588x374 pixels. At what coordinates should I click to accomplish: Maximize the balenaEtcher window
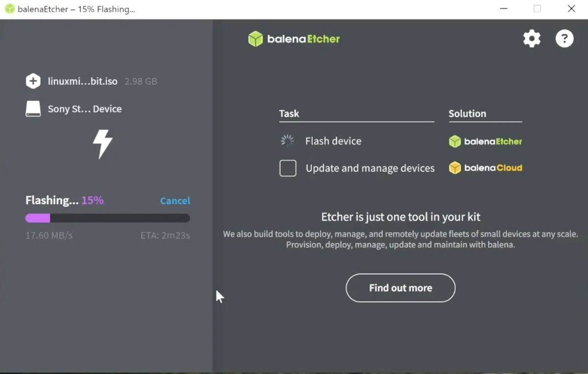(538, 9)
